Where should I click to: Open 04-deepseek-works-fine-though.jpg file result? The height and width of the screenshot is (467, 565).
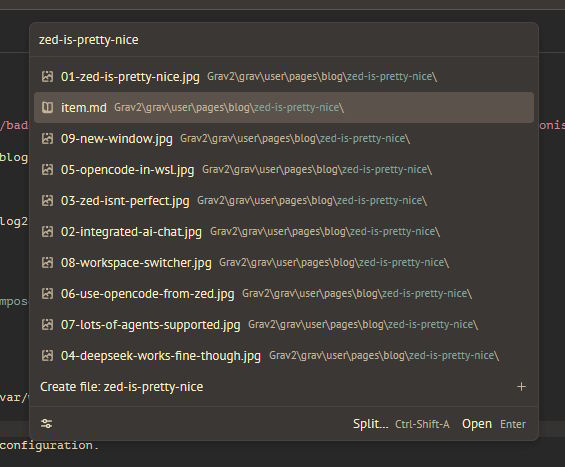pyautogui.click(x=284, y=355)
